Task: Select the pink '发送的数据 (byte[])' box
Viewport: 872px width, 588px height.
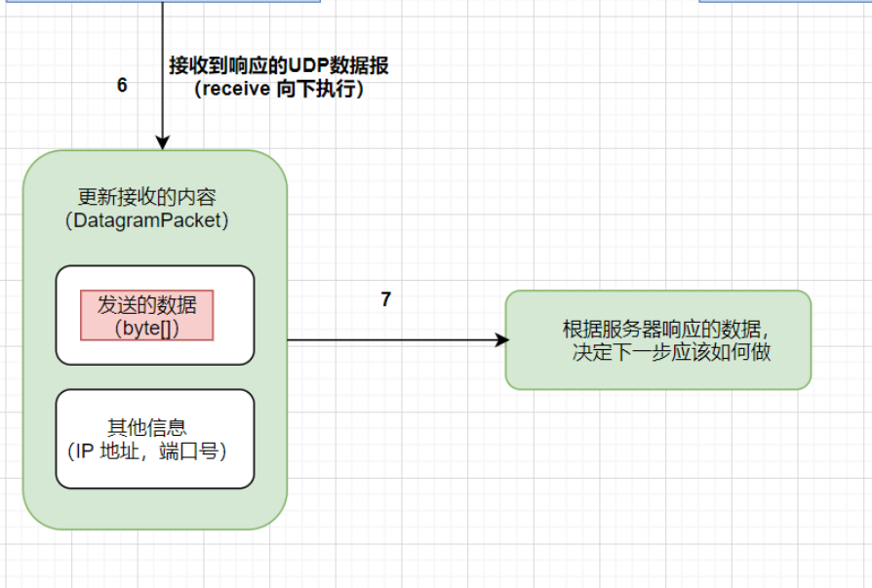Action: (x=147, y=315)
